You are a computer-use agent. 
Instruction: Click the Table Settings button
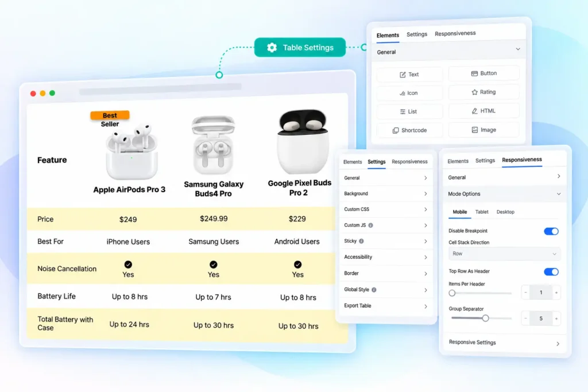(300, 47)
